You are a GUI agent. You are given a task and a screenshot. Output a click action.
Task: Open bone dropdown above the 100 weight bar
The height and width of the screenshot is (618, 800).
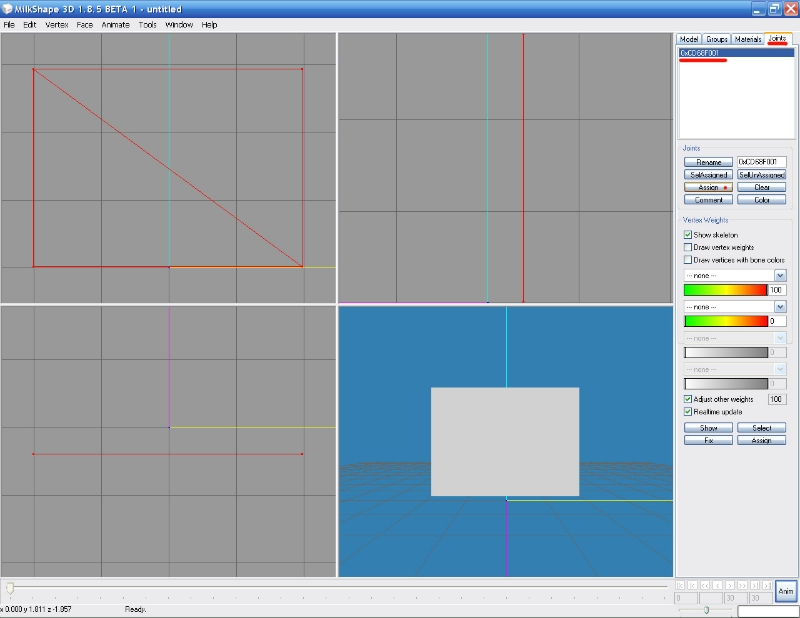click(x=780, y=275)
